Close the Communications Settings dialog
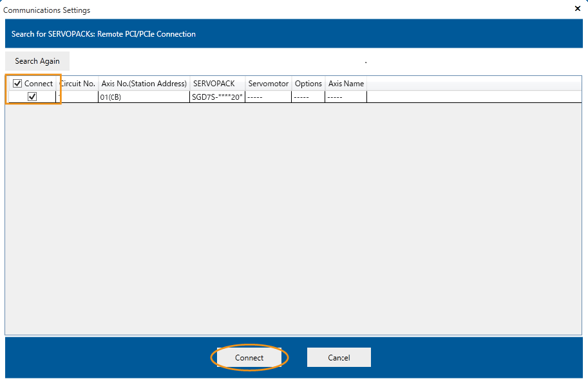Image resolution: width=588 pixels, height=383 pixels. [x=577, y=8]
